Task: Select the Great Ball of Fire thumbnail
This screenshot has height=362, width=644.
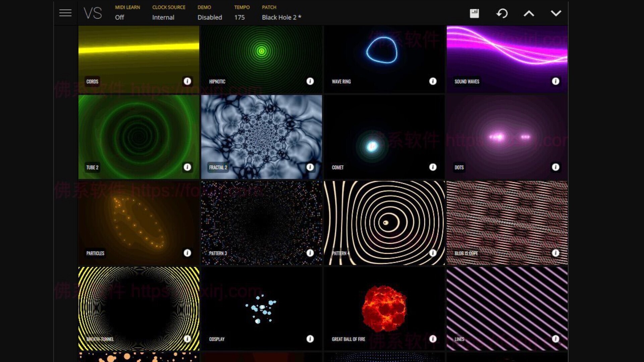Action: coord(384,308)
